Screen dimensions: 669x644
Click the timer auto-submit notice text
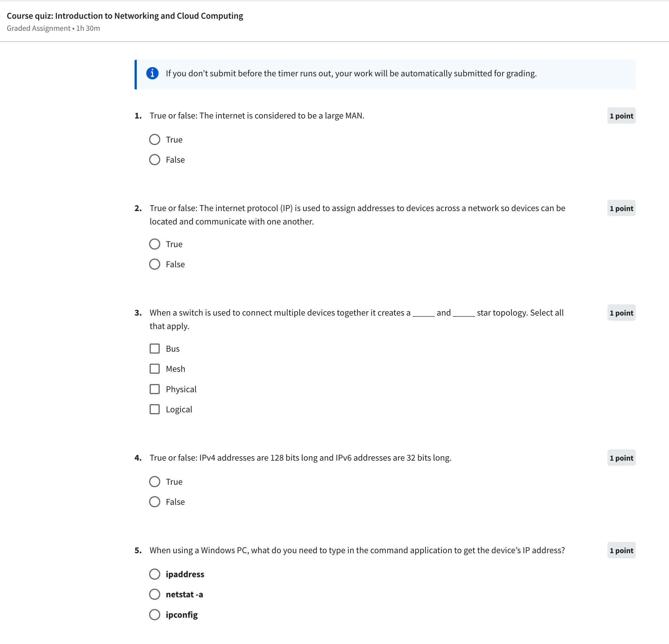pos(351,73)
